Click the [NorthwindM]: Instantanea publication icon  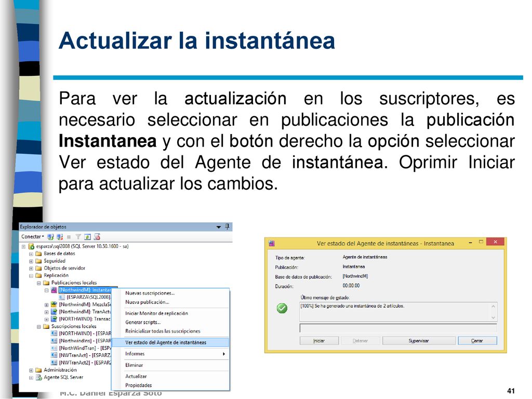54,290
